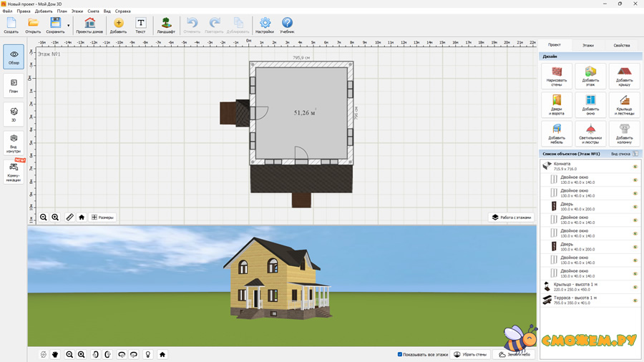The image size is (644, 362).
Task: Open the Справка menu
Action: pyautogui.click(x=122, y=11)
